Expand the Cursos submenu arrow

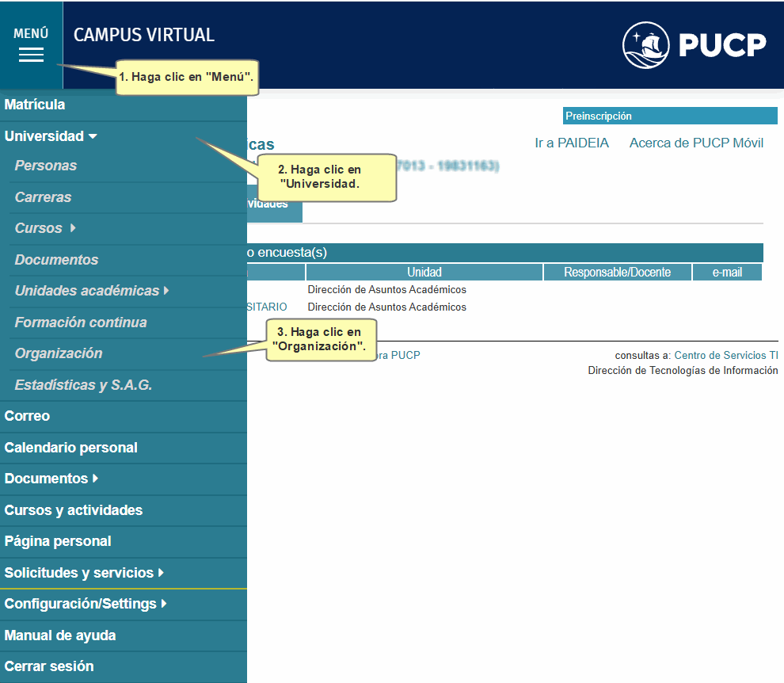point(73,228)
